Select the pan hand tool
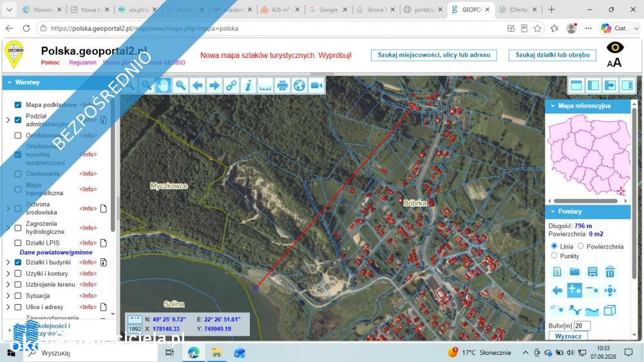 (164, 86)
